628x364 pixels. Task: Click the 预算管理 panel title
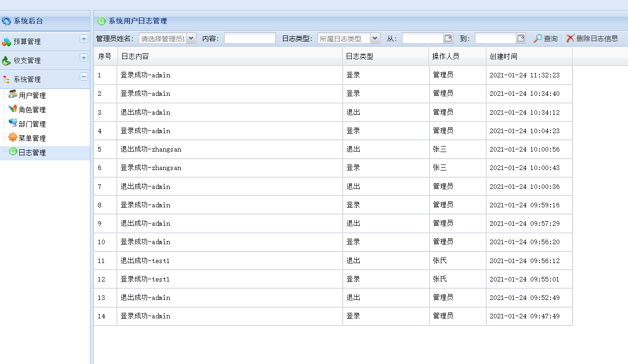coord(27,41)
